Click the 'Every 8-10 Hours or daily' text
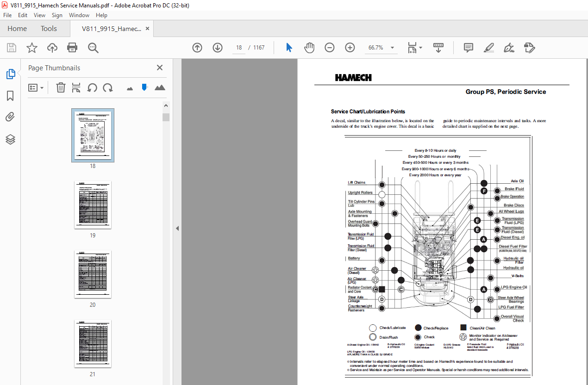Screen dimensions: 588x385 [435, 150]
